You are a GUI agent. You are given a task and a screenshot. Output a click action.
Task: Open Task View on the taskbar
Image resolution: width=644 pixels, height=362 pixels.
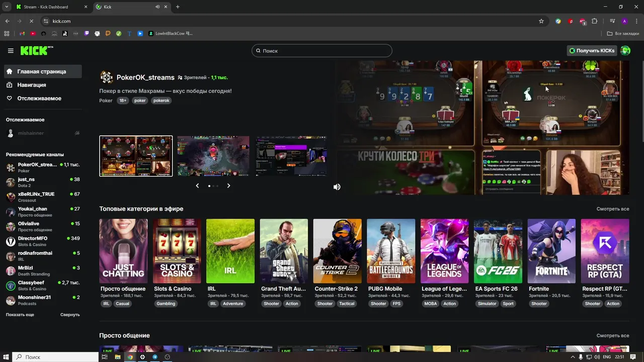pyautogui.click(x=105, y=357)
